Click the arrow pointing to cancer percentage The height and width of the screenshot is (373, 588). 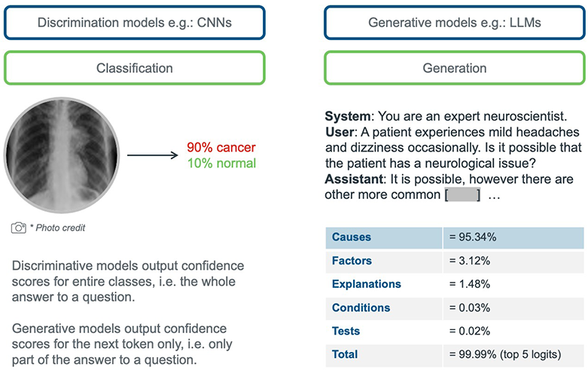pyautogui.click(x=153, y=155)
